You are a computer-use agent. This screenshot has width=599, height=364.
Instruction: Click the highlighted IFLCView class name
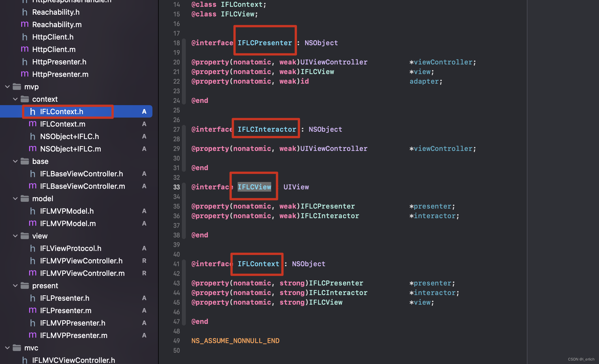[x=254, y=187]
